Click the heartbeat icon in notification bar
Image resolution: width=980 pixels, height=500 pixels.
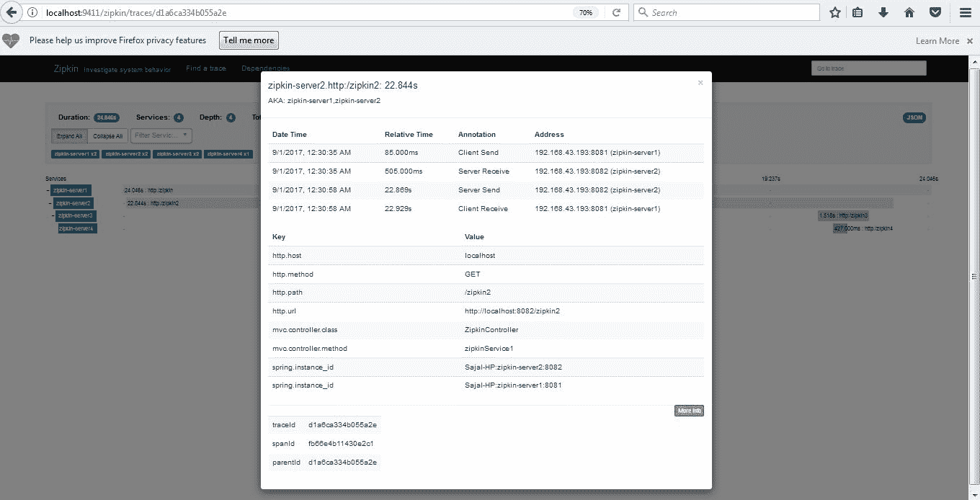click(11, 40)
